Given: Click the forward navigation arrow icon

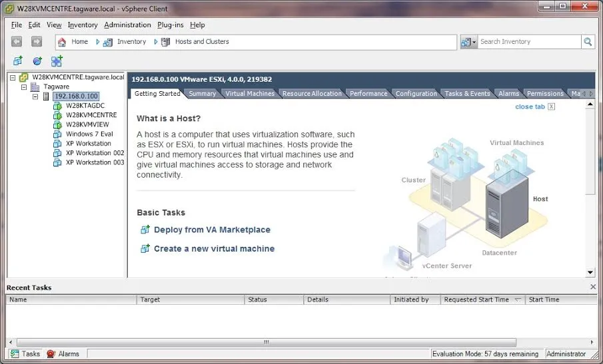Looking at the screenshot, I should pos(37,41).
